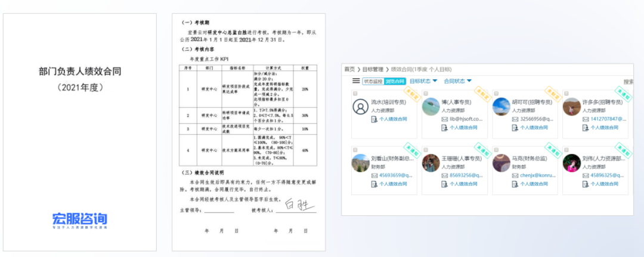The width and height of the screenshot is (644, 257).
Task: Expand the 合同状态 filter dropdown
Action: (x=458, y=81)
